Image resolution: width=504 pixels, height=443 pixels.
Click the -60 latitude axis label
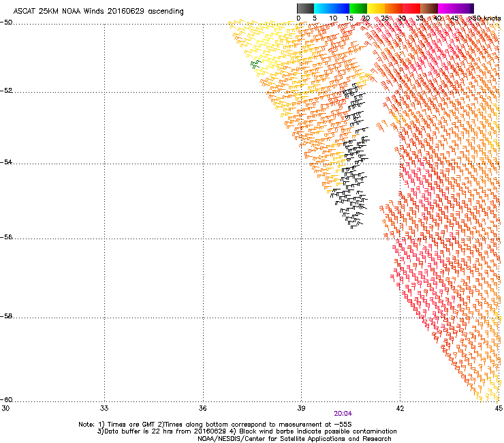pos(6,400)
